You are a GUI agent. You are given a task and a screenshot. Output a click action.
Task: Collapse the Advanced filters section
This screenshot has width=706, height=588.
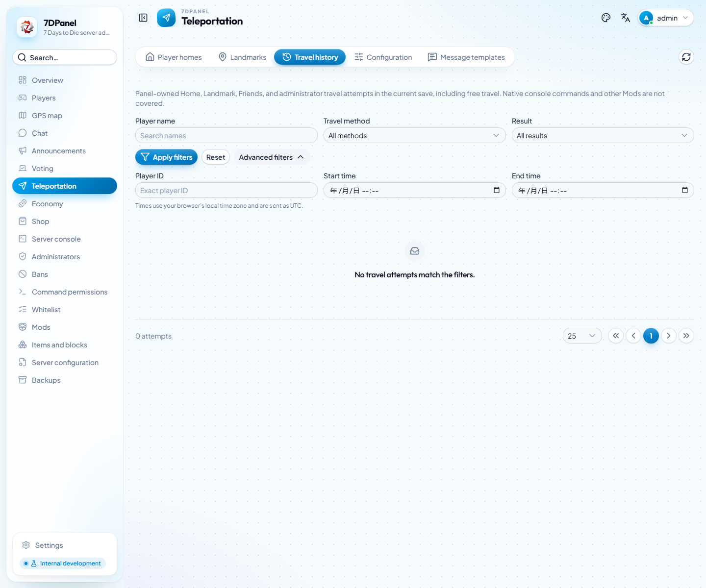click(272, 157)
